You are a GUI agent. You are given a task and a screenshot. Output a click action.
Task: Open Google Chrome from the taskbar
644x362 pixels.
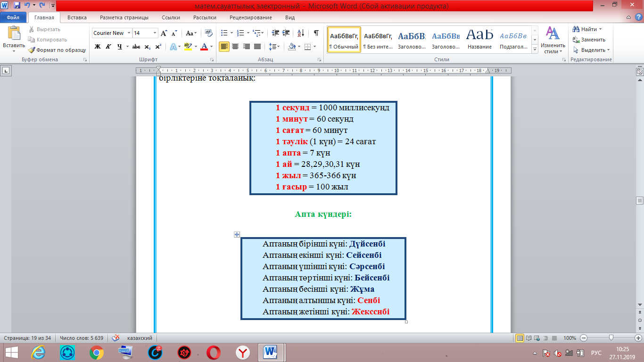point(97,352)
